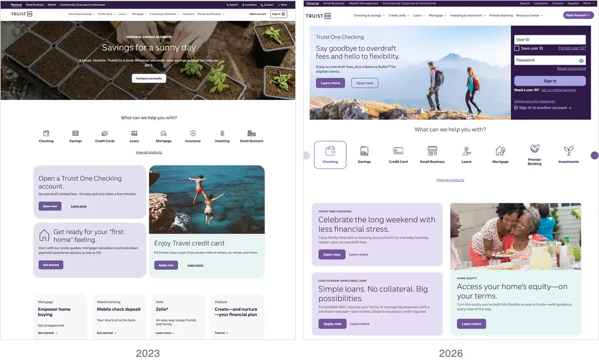
Task: Expand Credit cards menu in 2023 page
Action: click(107, 14)
